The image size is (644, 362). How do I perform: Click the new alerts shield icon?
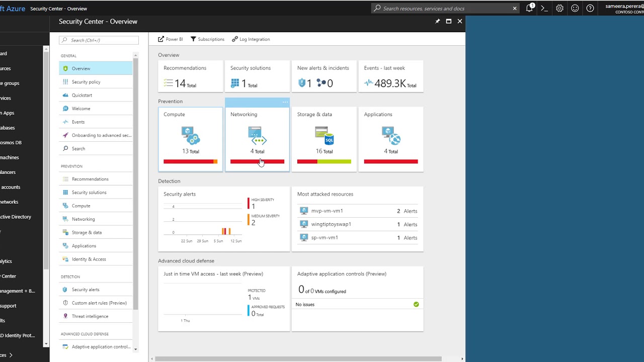(x=302, y=83)
